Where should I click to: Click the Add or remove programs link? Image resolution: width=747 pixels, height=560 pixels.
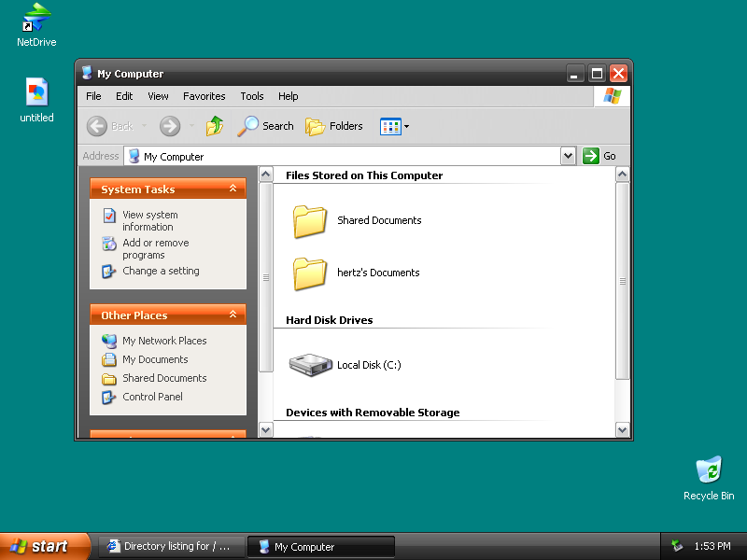coord(156,249)
